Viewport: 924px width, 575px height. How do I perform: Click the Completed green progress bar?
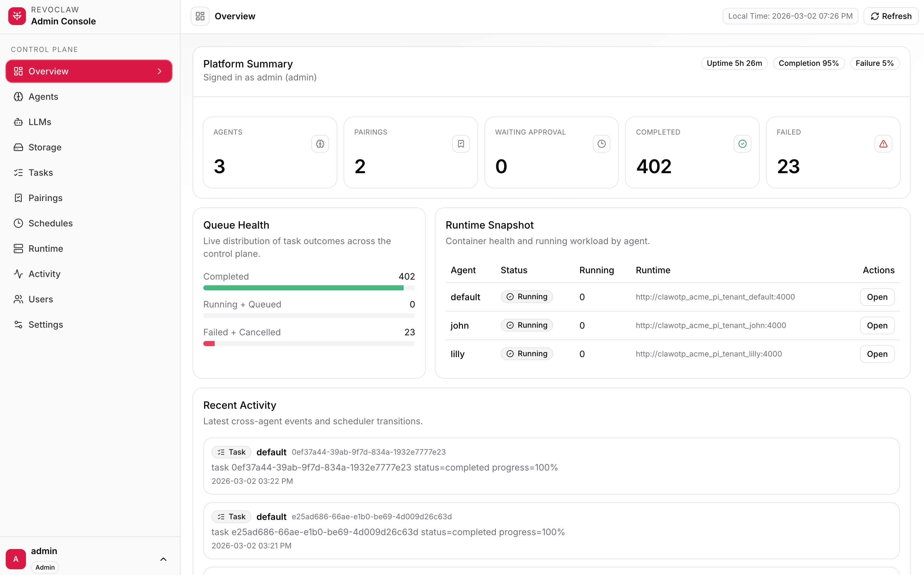303,288
